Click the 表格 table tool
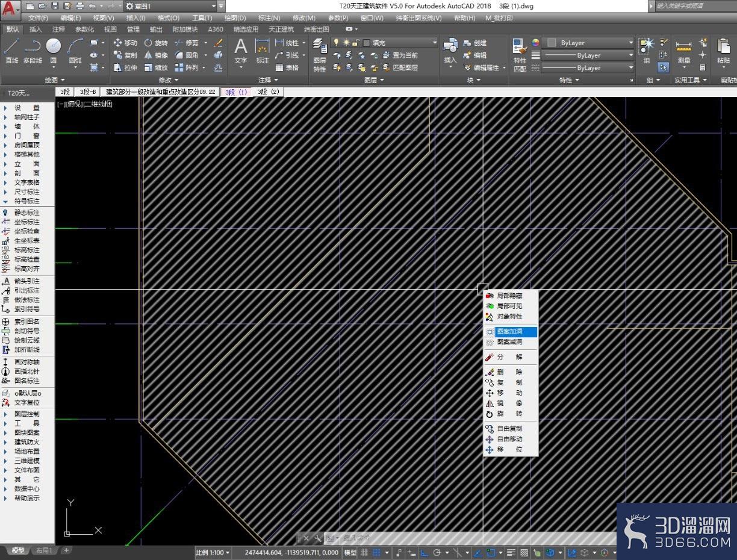The width and height of the screenshot is (737, 560). pos(287,68)
